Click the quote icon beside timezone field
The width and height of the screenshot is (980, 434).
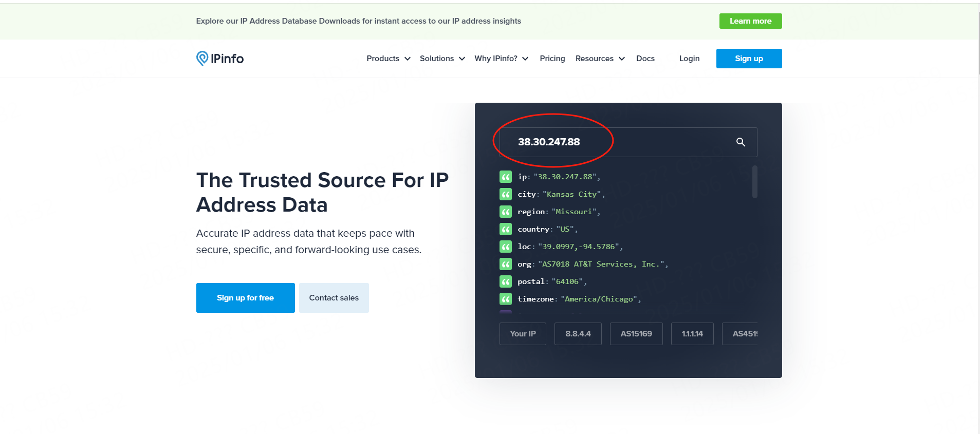tap(506, 299)
